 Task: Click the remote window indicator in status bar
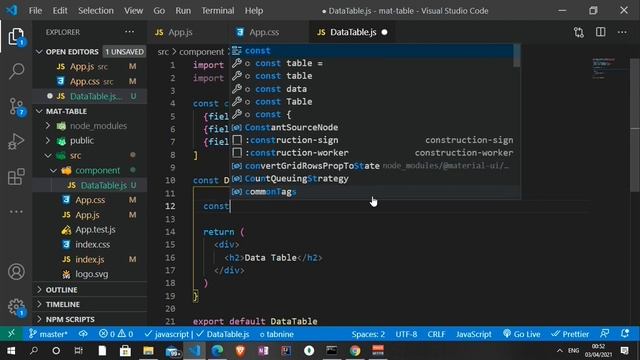pos(11,334)
